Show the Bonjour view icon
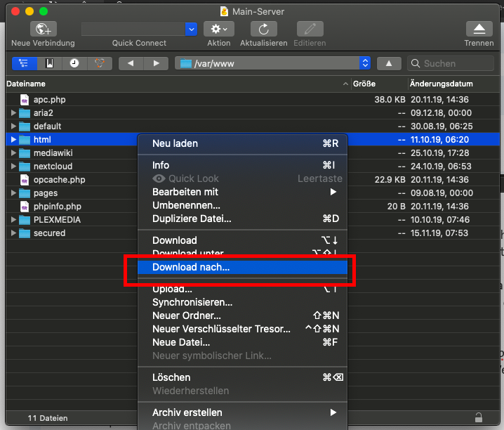This screenshot has height=430, width=504. click(x=99, y=63)
